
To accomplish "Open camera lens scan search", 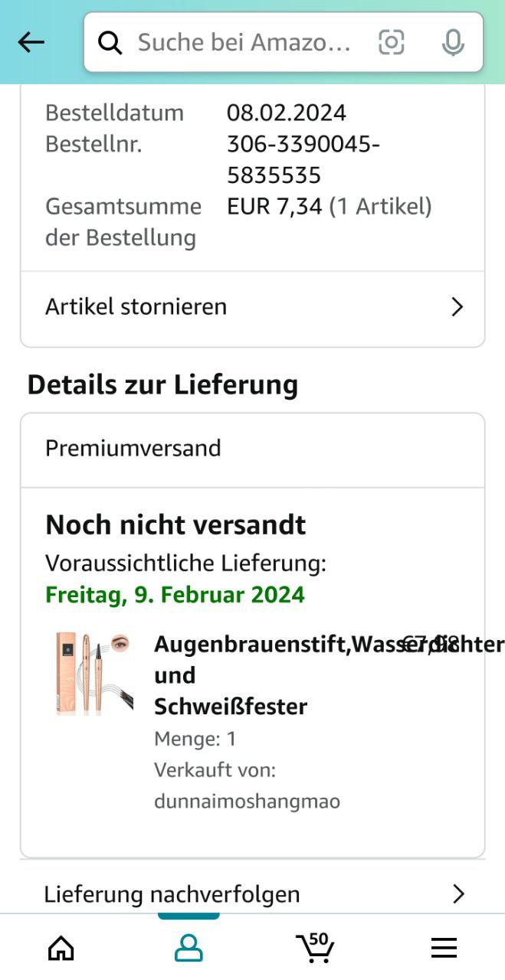I will [x=391, y=43].
